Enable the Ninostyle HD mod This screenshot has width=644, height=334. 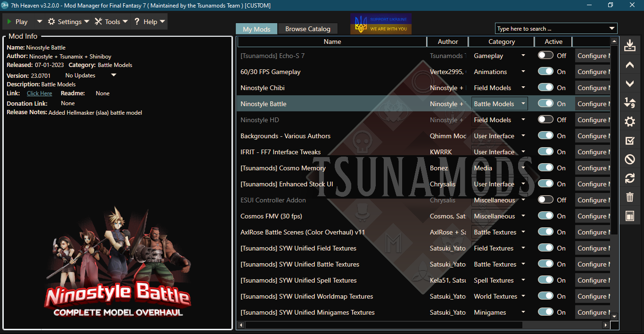545,119
